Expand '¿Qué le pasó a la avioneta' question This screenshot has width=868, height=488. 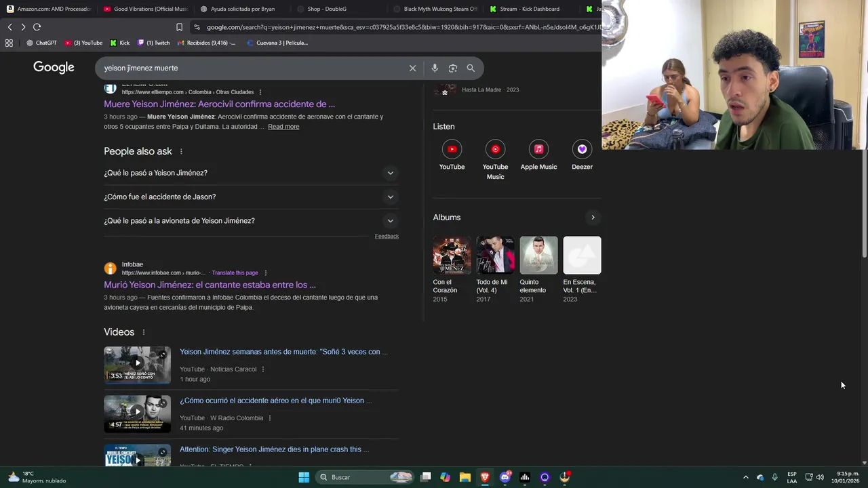pos(251,221)
